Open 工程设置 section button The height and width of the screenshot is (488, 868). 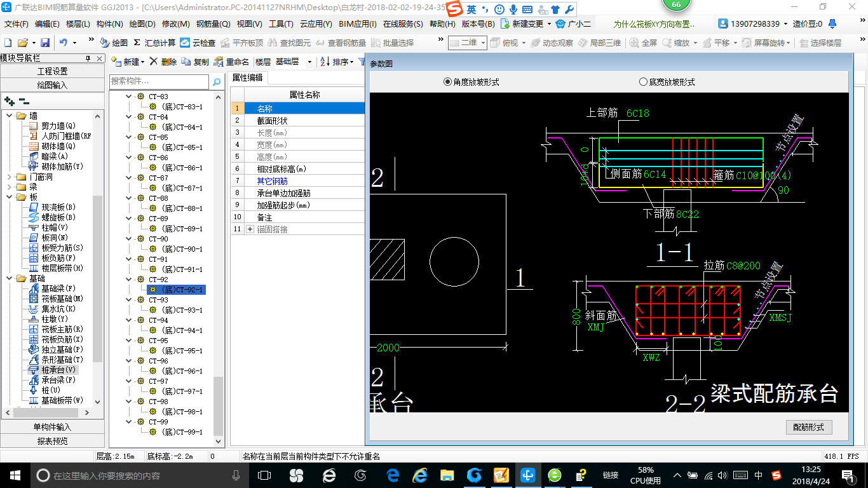point(52,71)
